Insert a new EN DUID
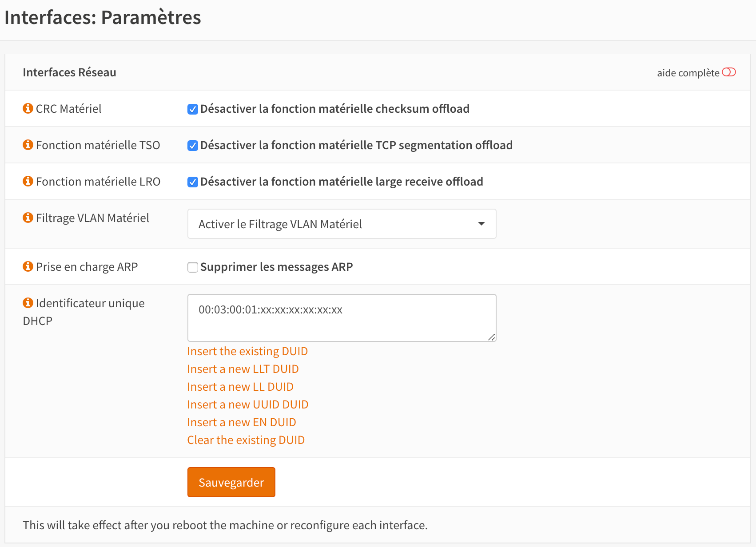The height and width of the screenshot is (547, 756). (x=242, y=422)
